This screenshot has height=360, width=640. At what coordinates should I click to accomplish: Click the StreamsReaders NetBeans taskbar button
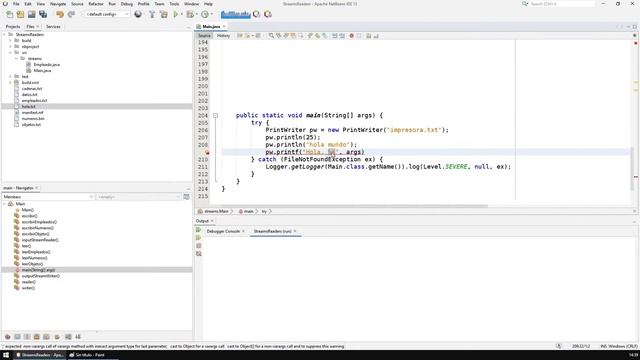[x=40, y=355]
